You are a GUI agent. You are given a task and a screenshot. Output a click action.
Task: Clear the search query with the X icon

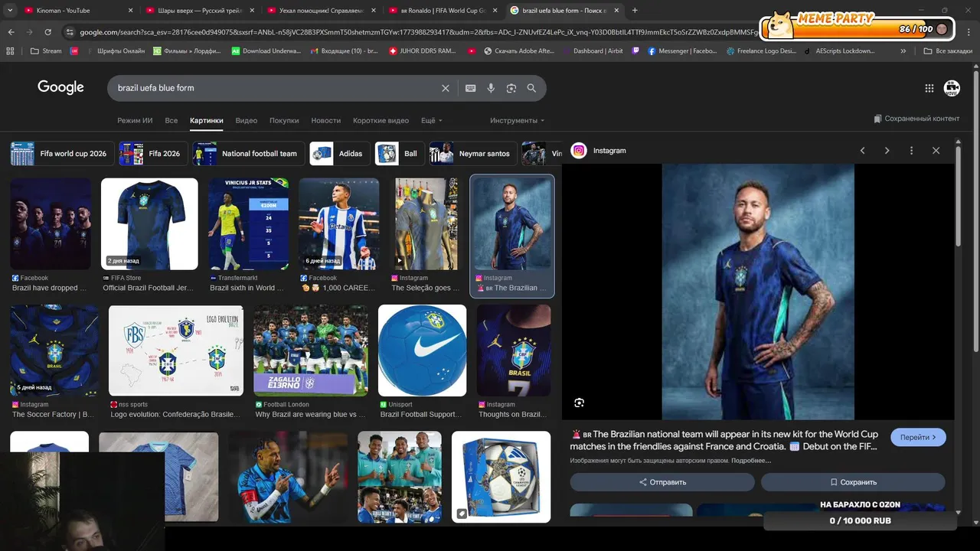coord(446,88)
